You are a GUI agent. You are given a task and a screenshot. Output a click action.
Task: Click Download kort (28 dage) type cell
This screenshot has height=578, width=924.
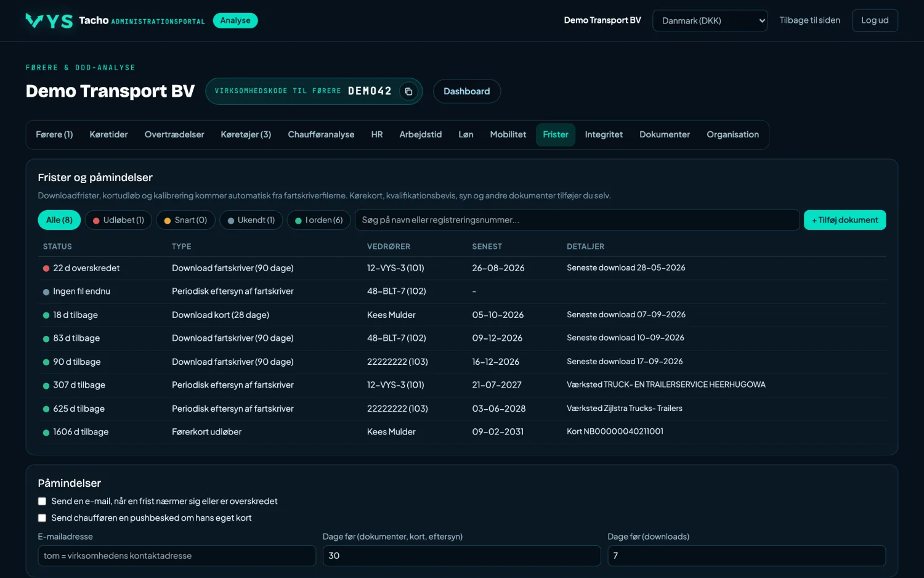click(x=221, y=315)
